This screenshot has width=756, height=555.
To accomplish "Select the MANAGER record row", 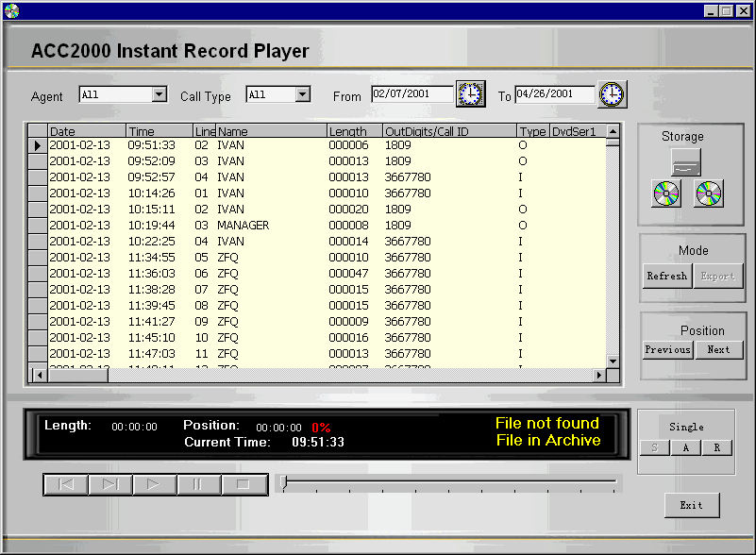I will point(244,226).
